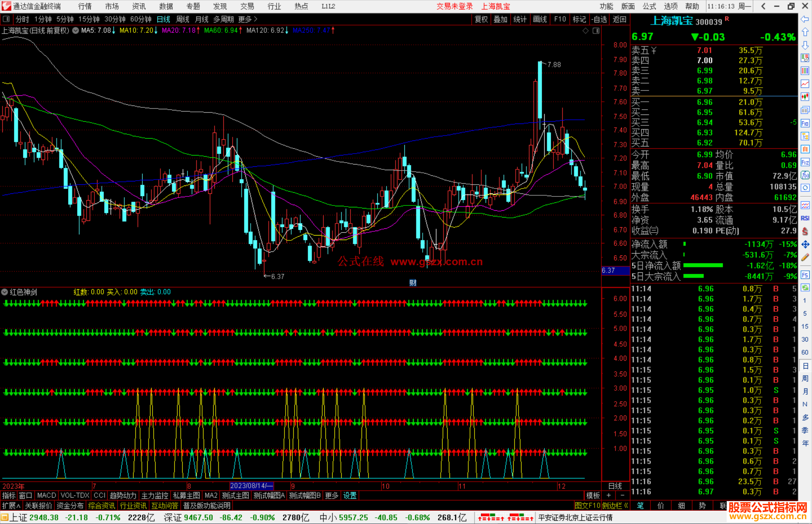Click the plus zoom button near 模板
This screenshot has width=812, height=524.
(x=609, y=495)
